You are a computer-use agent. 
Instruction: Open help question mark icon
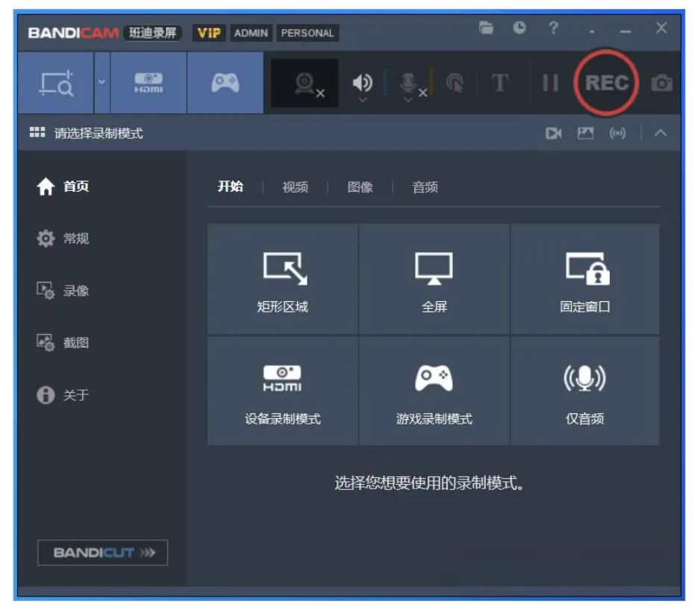[x=554, y=28]
